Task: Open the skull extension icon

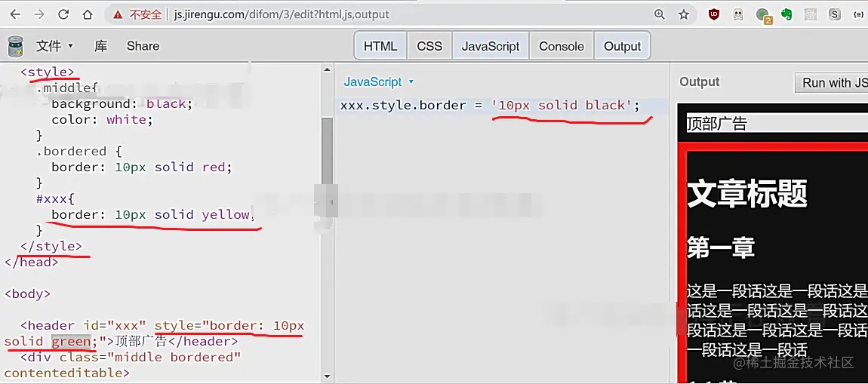Action: [x=738, y=14]
